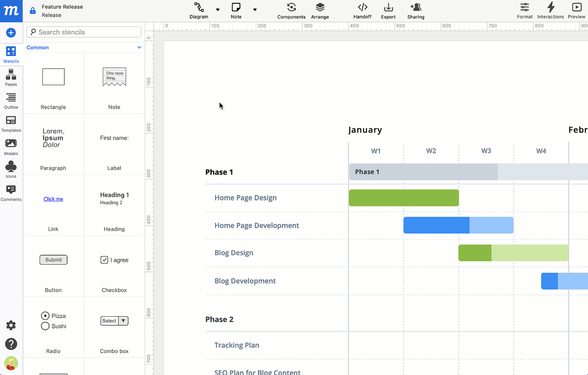
Task: Click the Submit button stencil
Action: point(53,260)
